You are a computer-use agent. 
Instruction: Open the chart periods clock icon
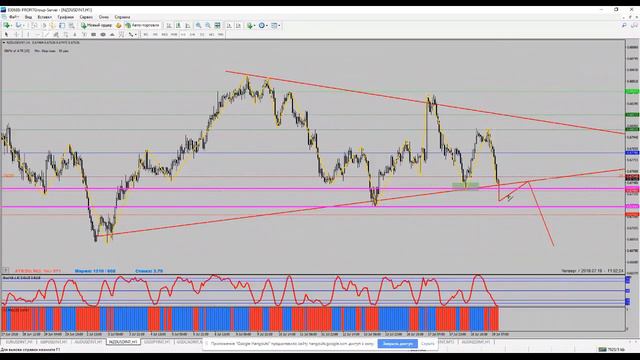262,25
